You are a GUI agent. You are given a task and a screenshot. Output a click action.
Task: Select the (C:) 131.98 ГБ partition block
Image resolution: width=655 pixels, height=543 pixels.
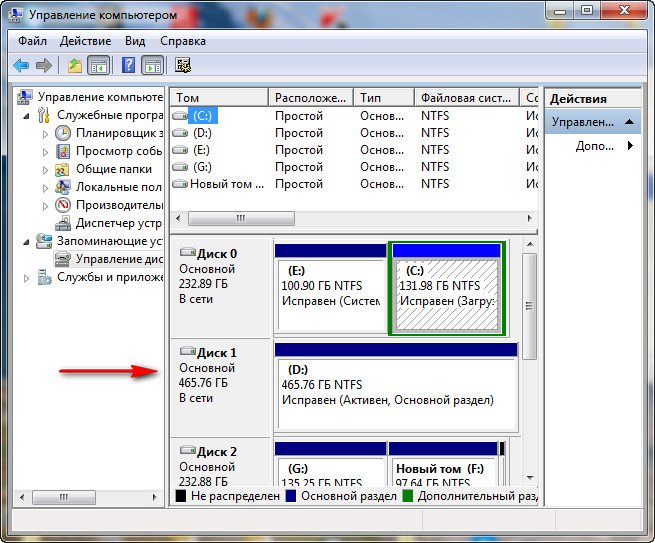pyautogui.click(x=447, y=289)
